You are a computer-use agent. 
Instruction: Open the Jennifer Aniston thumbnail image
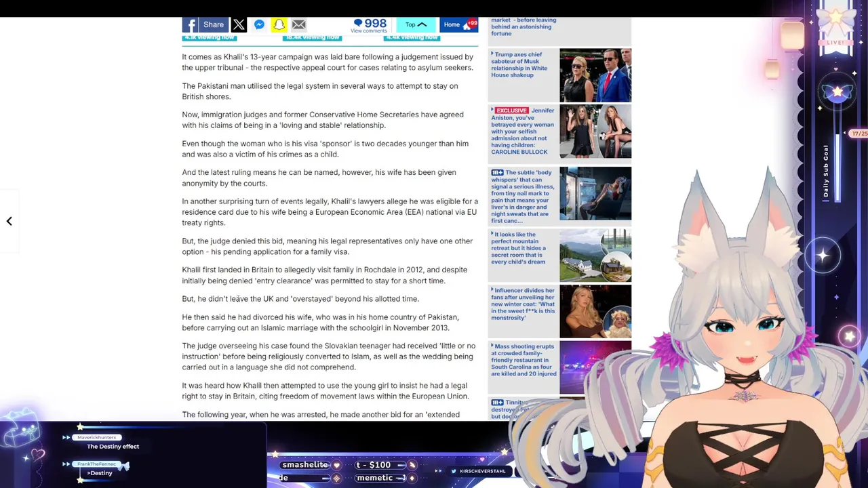595,131
